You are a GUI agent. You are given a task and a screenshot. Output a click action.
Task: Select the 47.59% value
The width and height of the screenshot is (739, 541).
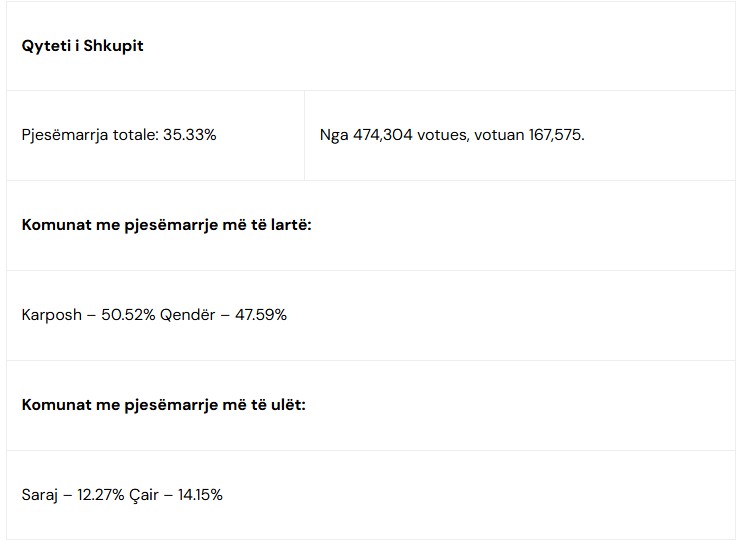[261, 315]
